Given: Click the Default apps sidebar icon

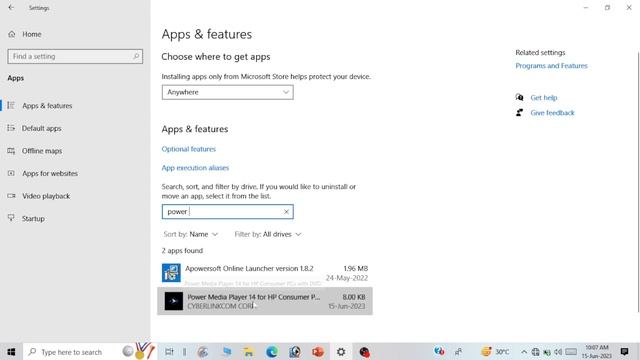Looking at the screenshot, I should (x=11, y=128).
